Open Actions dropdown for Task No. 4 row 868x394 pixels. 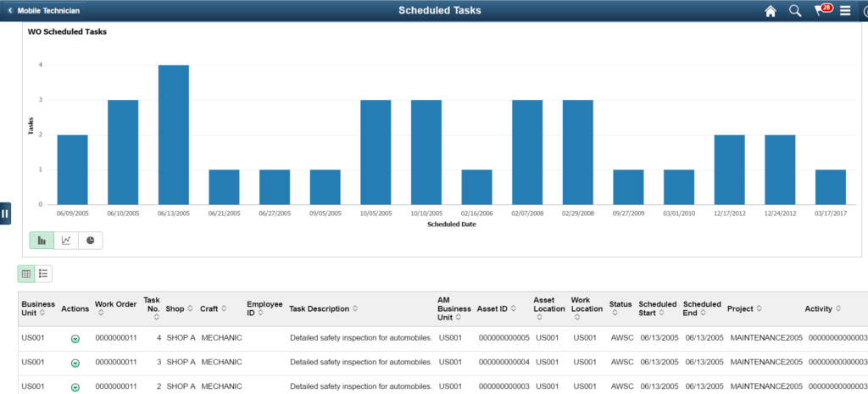coord(75,338)
